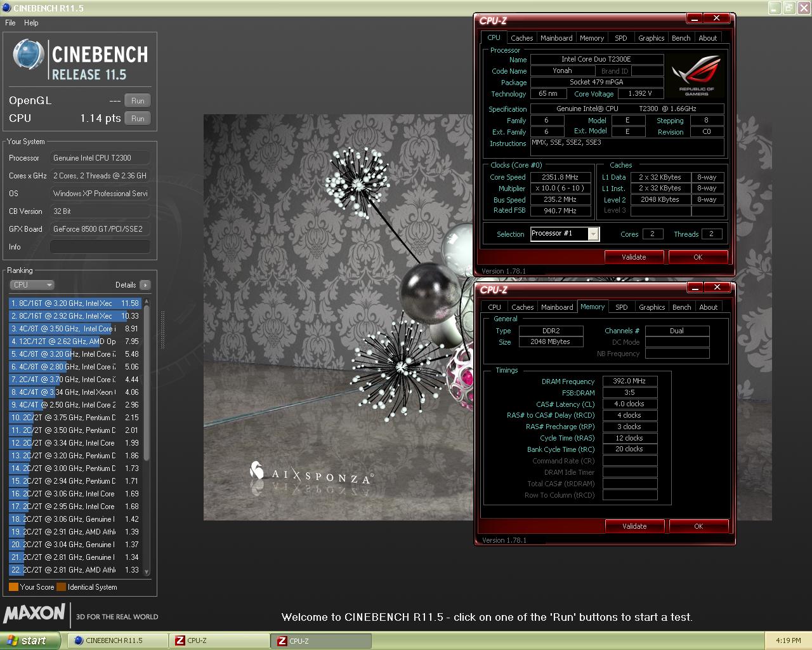Run the OpenGL benchmark
This screenshot has width=812, height=650.
(138, 101)
